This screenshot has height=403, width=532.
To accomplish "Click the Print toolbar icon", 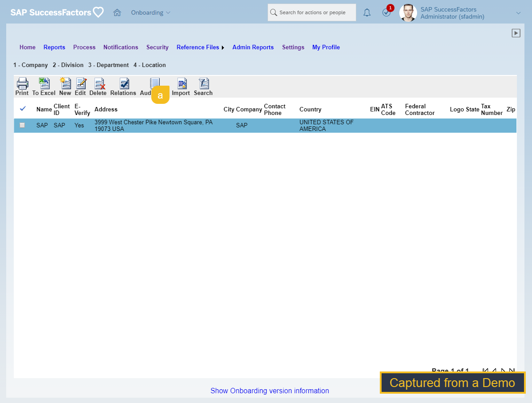I will (22, 83).
